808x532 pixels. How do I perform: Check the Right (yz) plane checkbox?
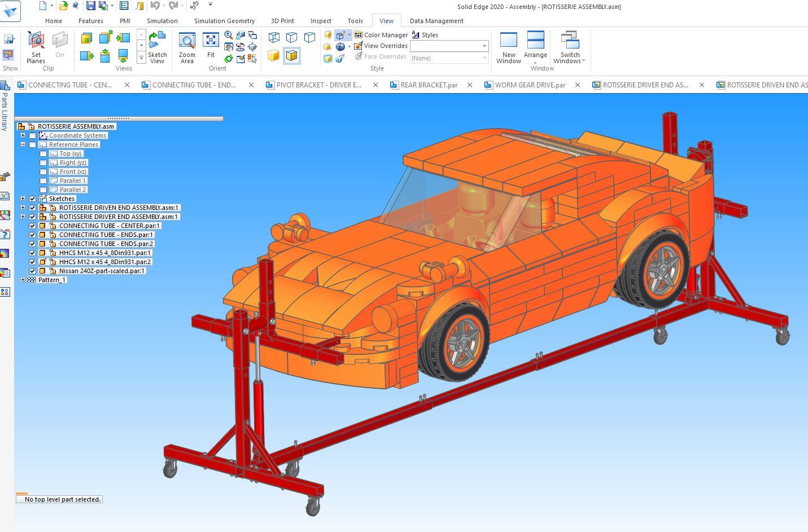coord(43,162)
